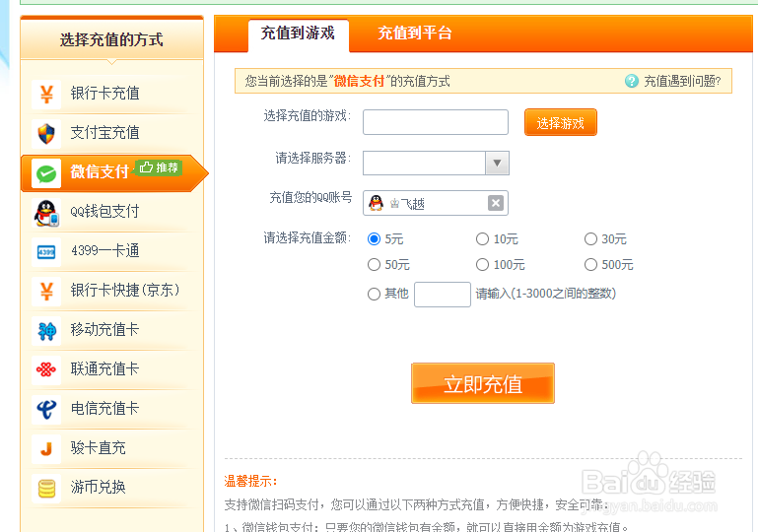The width and height of the screenshot is (758, 532).
Task: Switch to 充值到游戏 tab
Action: (x=298, y=33)
